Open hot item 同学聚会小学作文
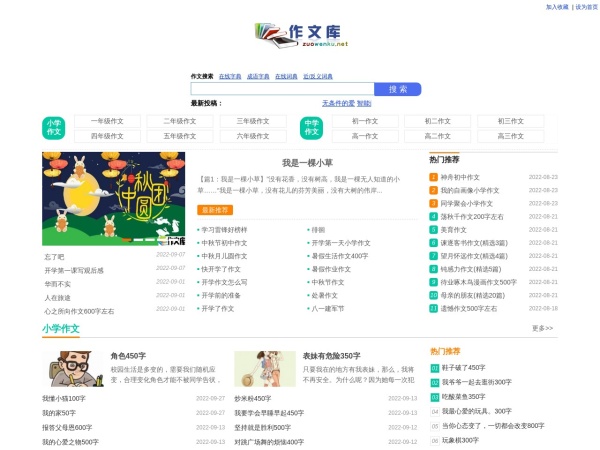Screen dimensions: 600x450 pos(466,204)
